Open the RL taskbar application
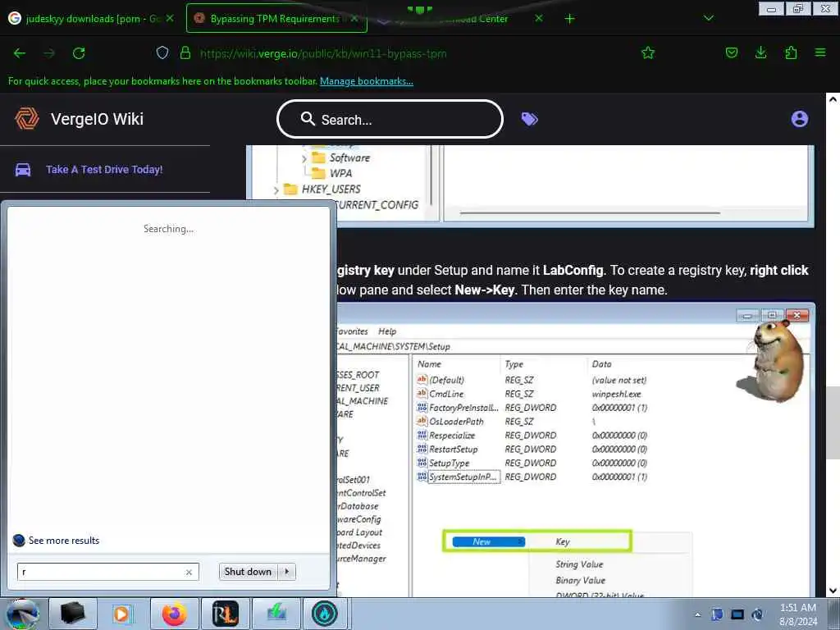The width and height of the screenshot is (840, 630). click(225, 614)
